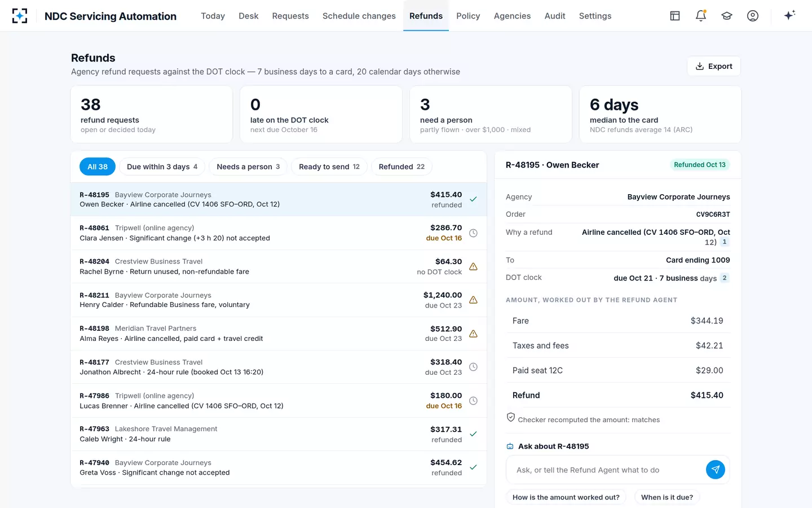Select refund row R-48195 Owen Becker
Image resolution: width=812 pixels, height=508 pixels.
tap(279, 199)
